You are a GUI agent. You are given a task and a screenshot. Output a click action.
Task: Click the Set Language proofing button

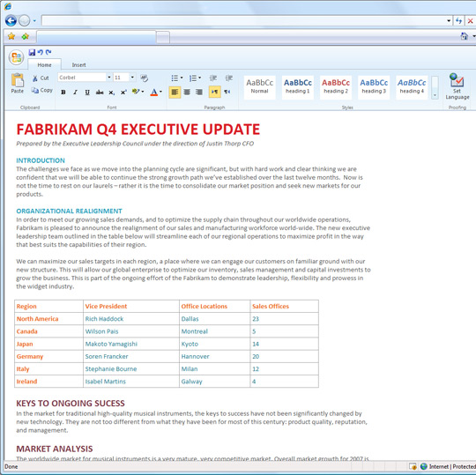coord(457,86)
